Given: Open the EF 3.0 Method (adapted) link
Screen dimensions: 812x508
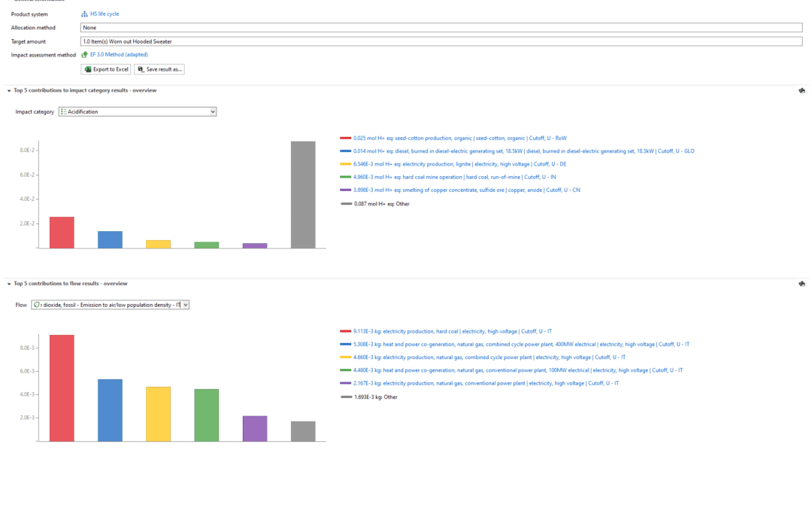Looking at the screenshot, I should pos(119,55).
